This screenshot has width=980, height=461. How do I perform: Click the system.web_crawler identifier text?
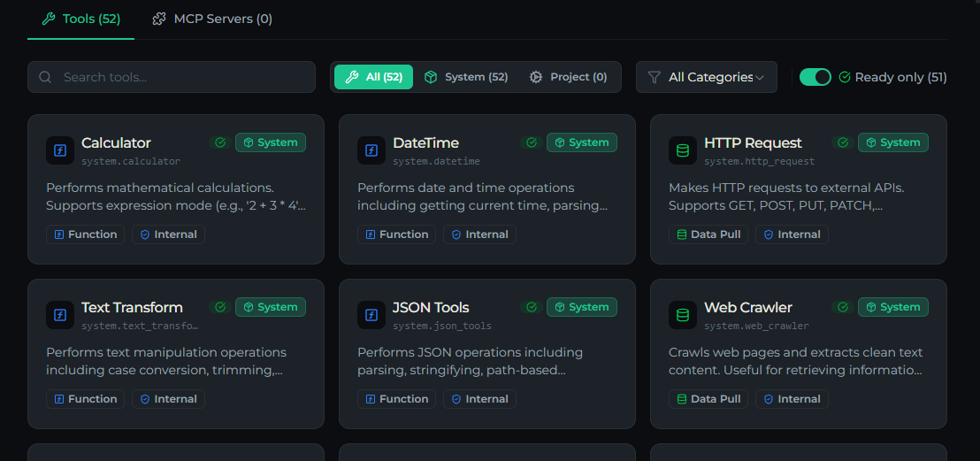pyautogui.click(x=756, y=326)
